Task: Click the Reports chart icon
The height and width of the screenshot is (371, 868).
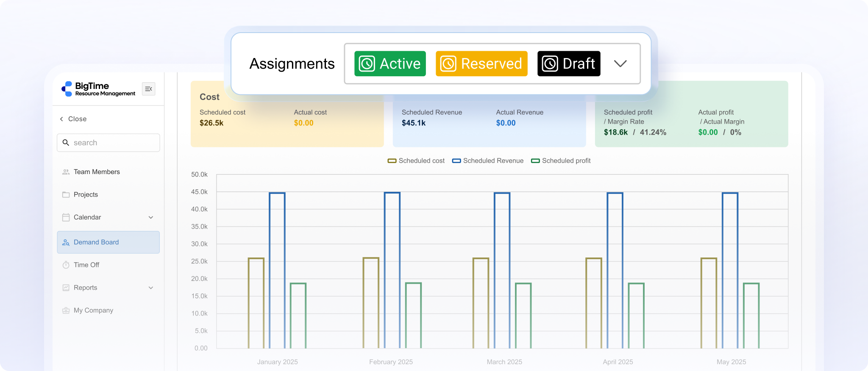Action: [66, 288]
